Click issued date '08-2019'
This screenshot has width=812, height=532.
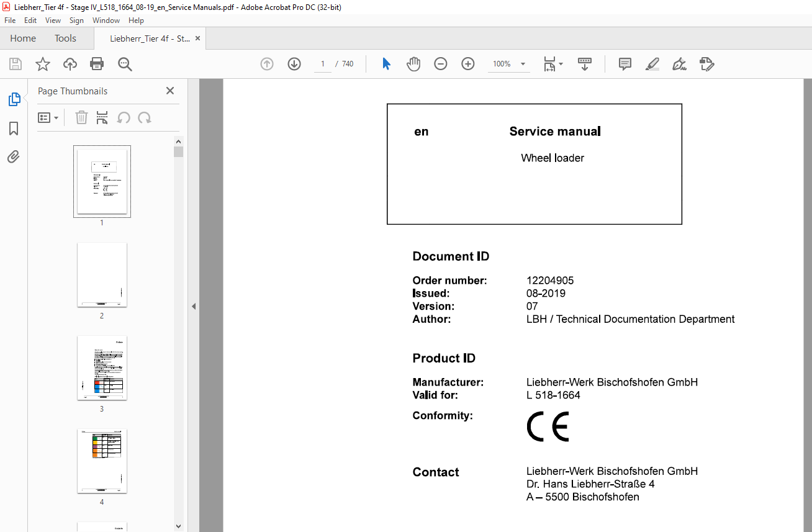pyautogui.click(x=546, y=294)
